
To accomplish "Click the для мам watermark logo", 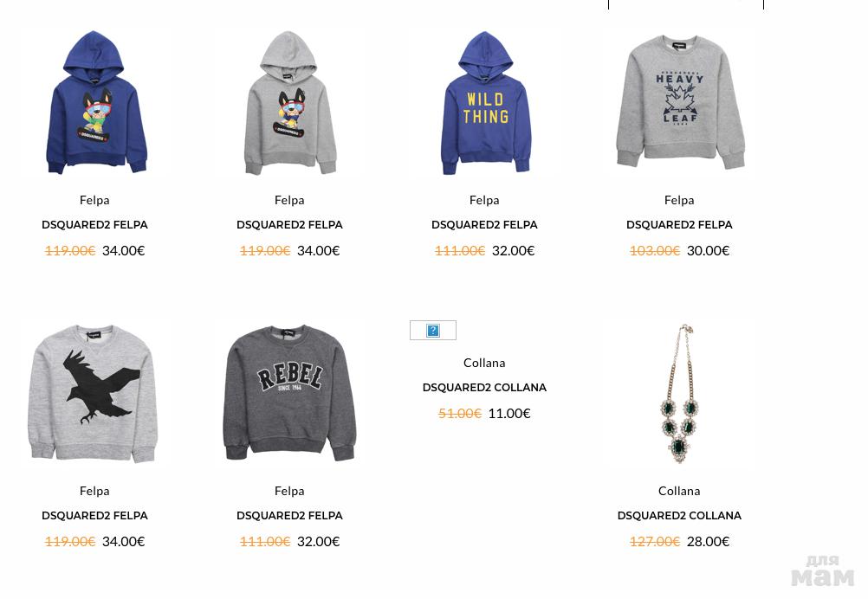I will (823, 570).
